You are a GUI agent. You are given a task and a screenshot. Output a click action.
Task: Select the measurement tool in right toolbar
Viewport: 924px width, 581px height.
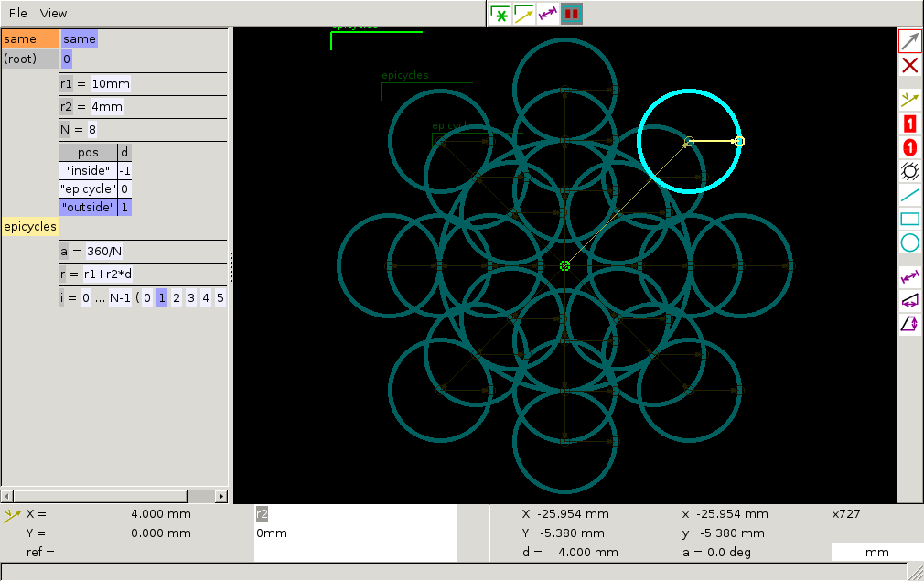910,276
